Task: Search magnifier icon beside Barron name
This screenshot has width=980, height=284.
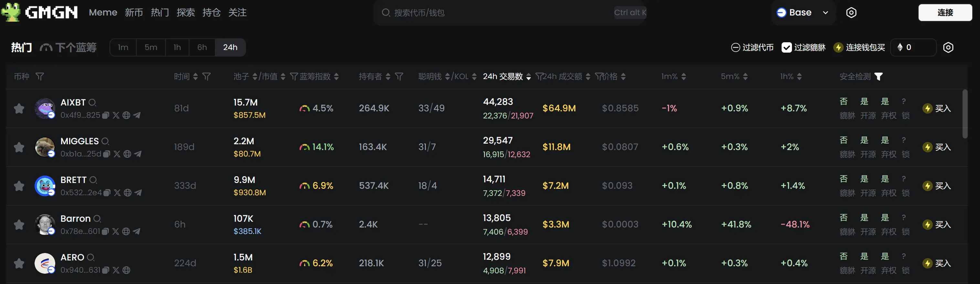Action: click(x=97, y=219)
